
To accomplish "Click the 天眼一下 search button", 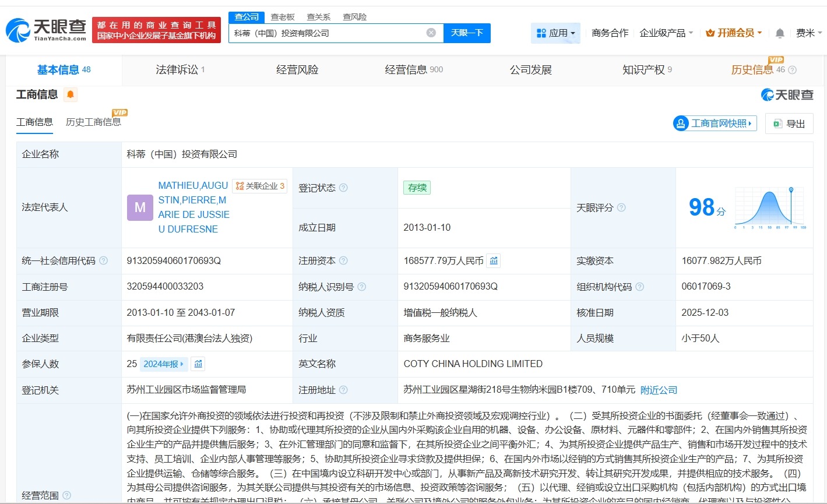I will 468,33.
